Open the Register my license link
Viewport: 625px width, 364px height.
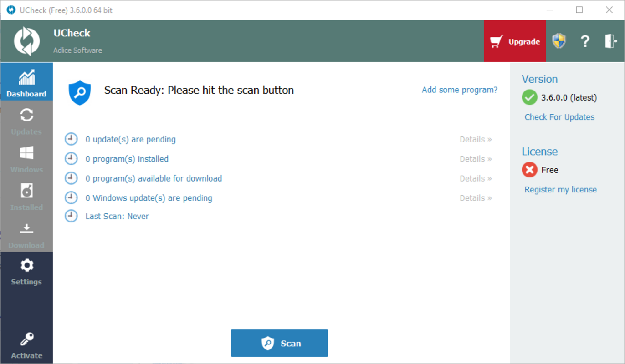(560, 189)
